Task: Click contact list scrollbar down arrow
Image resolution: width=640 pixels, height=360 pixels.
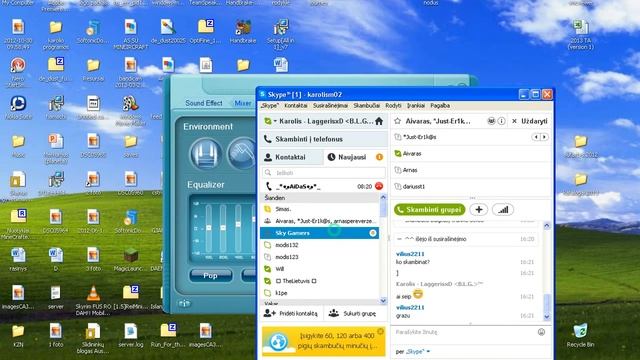Action: coord(383,301)
